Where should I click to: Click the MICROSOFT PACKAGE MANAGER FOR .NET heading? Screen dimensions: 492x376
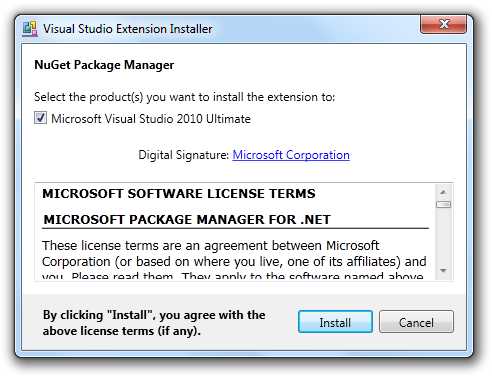click(x=187, y=220)
